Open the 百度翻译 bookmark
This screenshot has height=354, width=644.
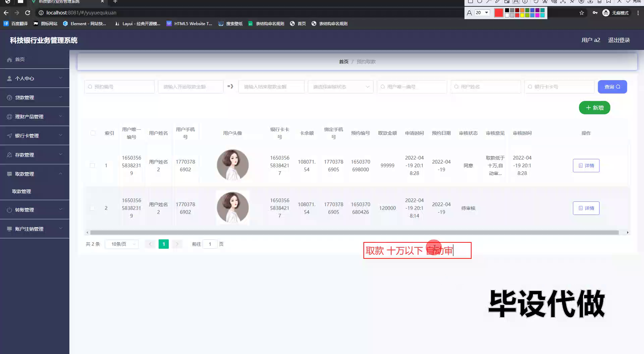[16, 23]
